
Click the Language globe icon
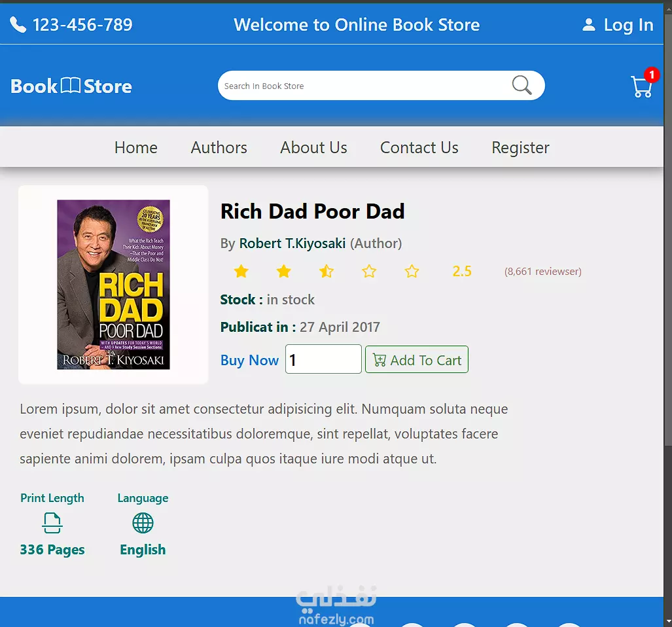(143, 523)
